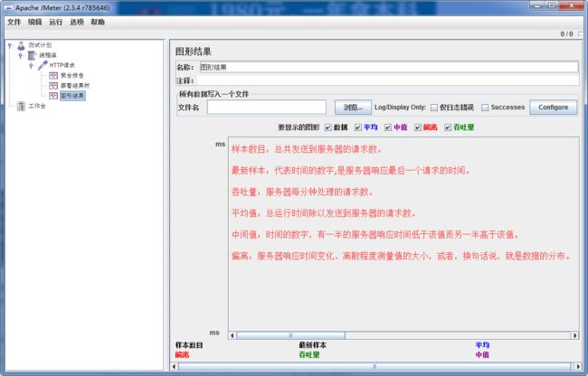This screenshot has width=588, height=376.
Task: Open the 运行 menu
Action: pos(56,22)
